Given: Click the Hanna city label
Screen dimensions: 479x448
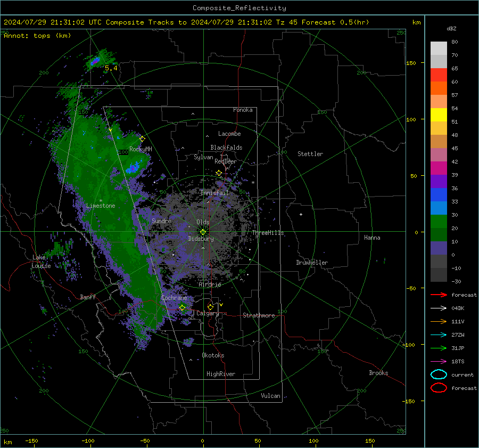Looking at the screenshot, I should click(372, 238).
